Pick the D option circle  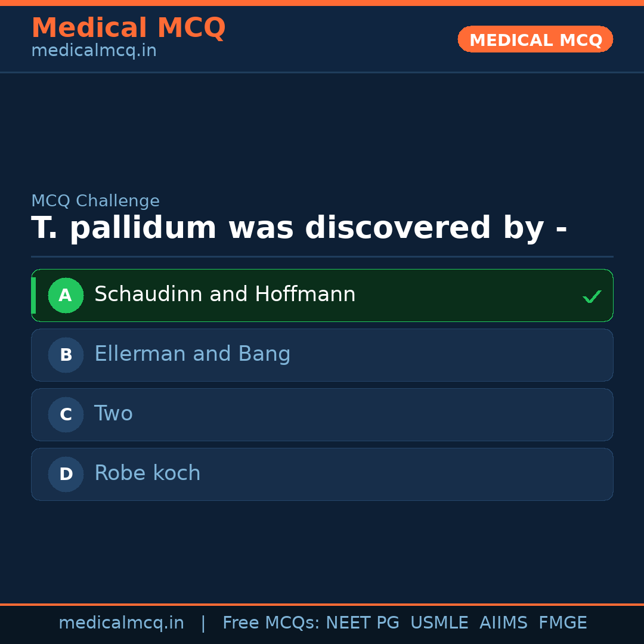tap(66, 474)
